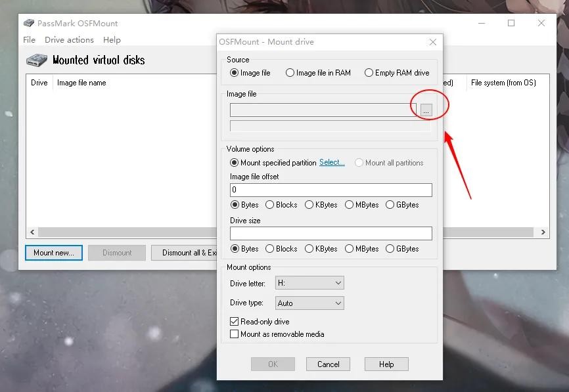
Task: Click the left scroll arrow of list
Action: click(31, 232)
